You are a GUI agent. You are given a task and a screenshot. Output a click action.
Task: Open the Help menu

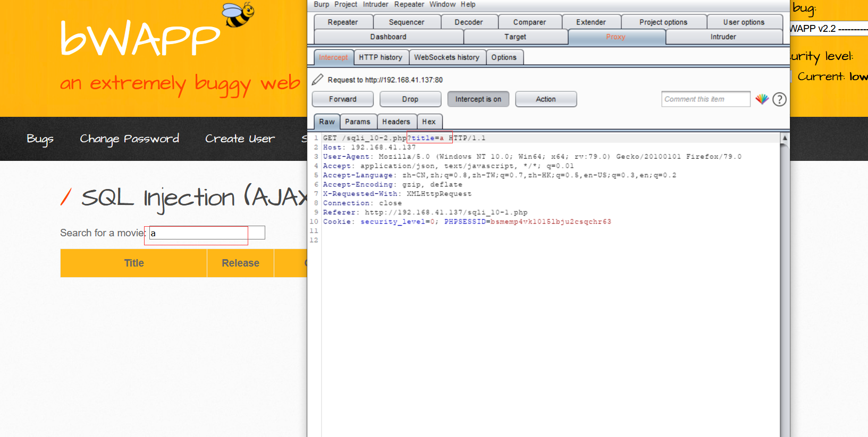click(x=468, y=4)
